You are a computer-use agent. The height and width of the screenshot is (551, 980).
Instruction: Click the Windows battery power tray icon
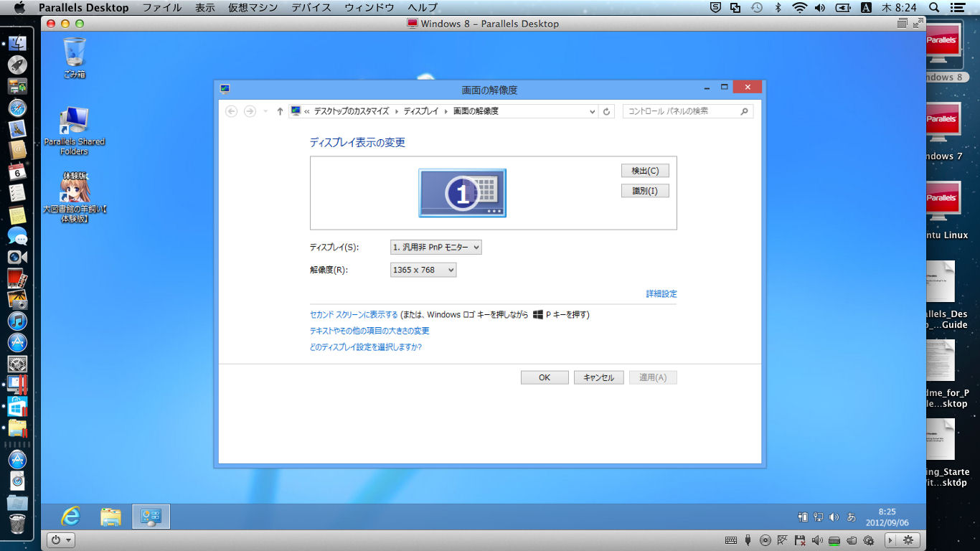(803, 517)
